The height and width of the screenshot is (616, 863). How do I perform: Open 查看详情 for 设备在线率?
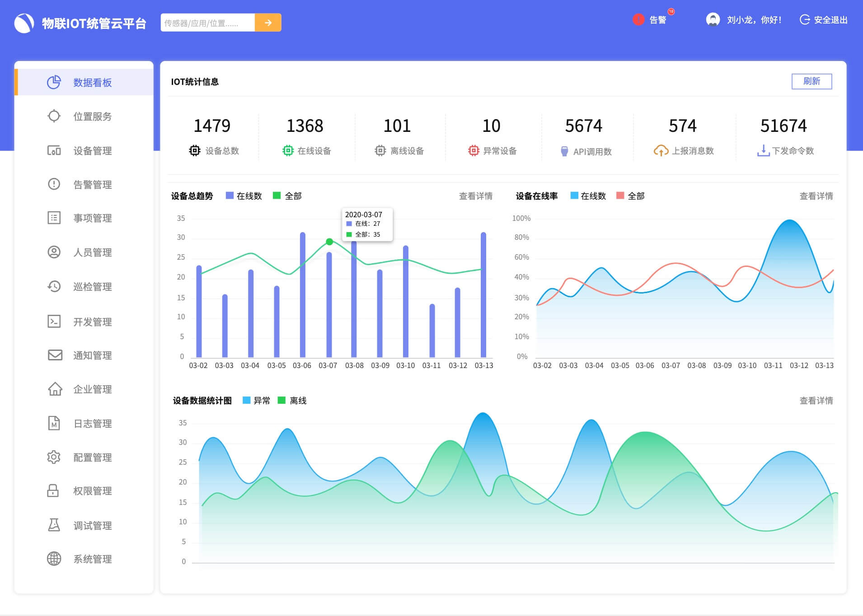coord(816,196)
